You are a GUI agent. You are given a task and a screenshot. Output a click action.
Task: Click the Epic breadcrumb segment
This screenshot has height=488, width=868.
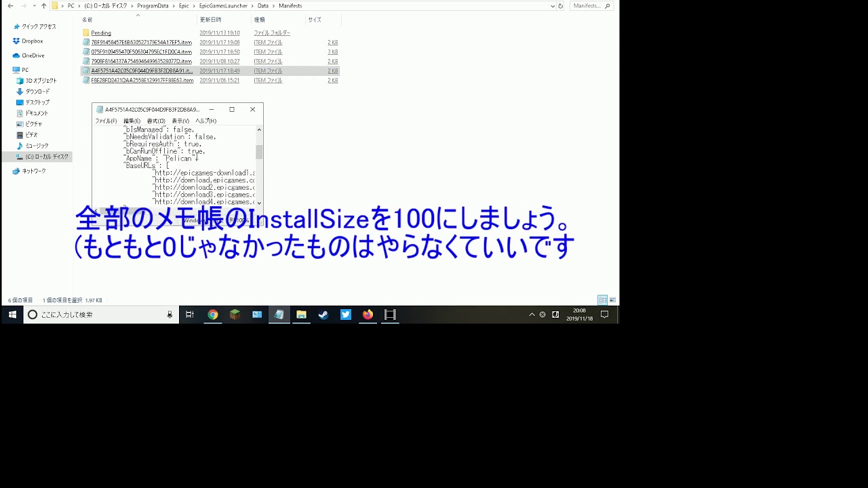tap(184, 6)
